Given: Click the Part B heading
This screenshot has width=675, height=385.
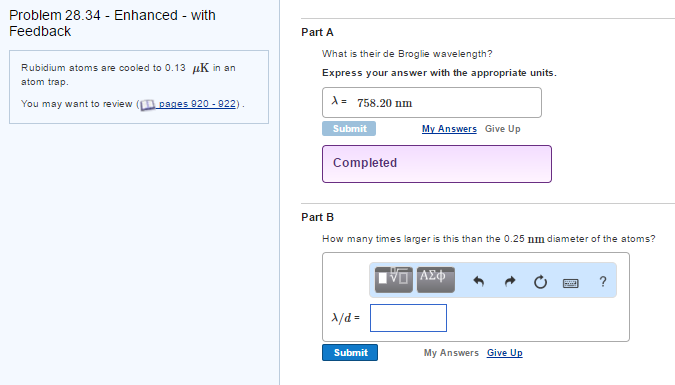Looking at the screenshot, I should [317, 217].
